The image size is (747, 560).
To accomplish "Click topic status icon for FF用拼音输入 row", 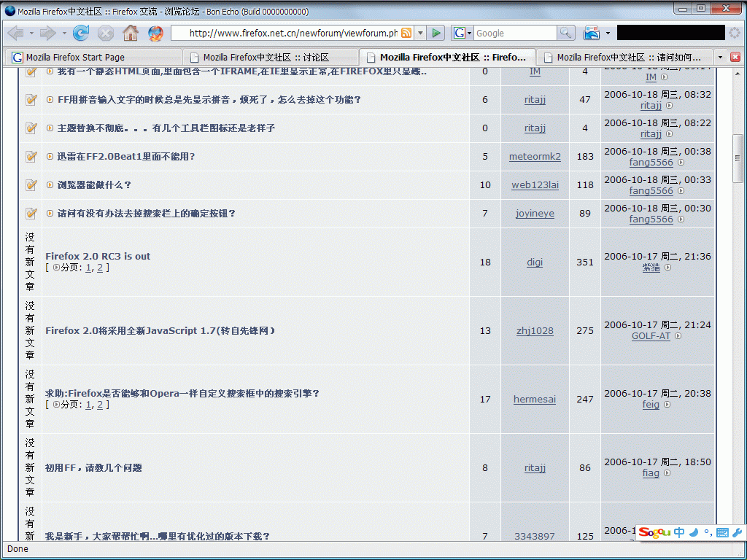I will (31, 99).
